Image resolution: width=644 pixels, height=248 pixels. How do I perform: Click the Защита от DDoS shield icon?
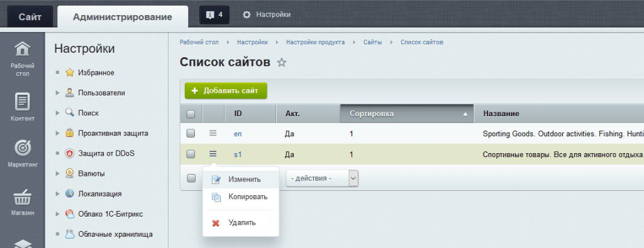pyautogui.click(x=70, y=153)
